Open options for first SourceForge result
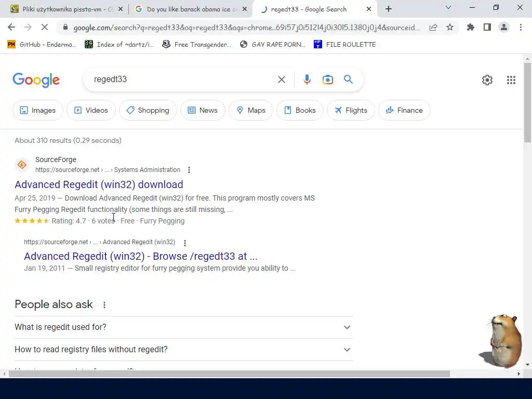Viewport: 532px width, 399px height. tap(189, 170)
